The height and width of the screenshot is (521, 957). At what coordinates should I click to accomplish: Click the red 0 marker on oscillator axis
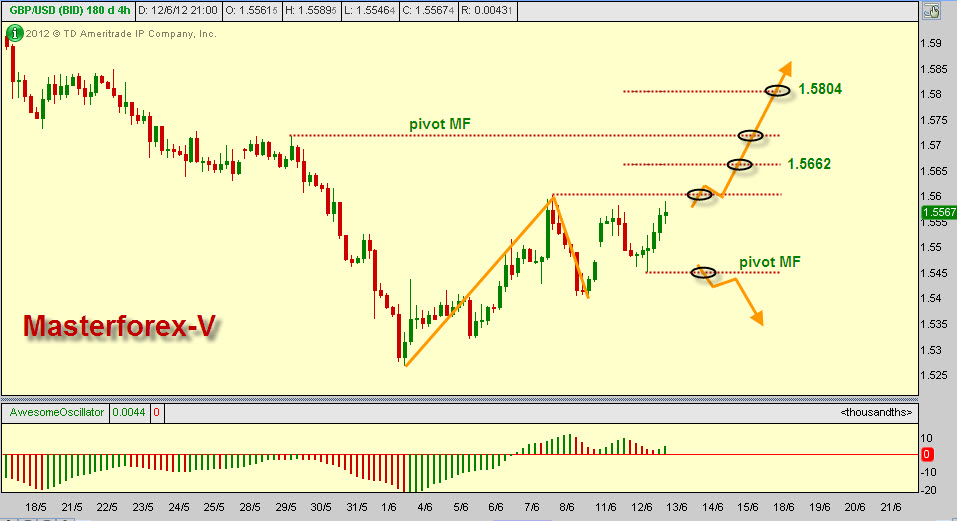tap(926, 455)
